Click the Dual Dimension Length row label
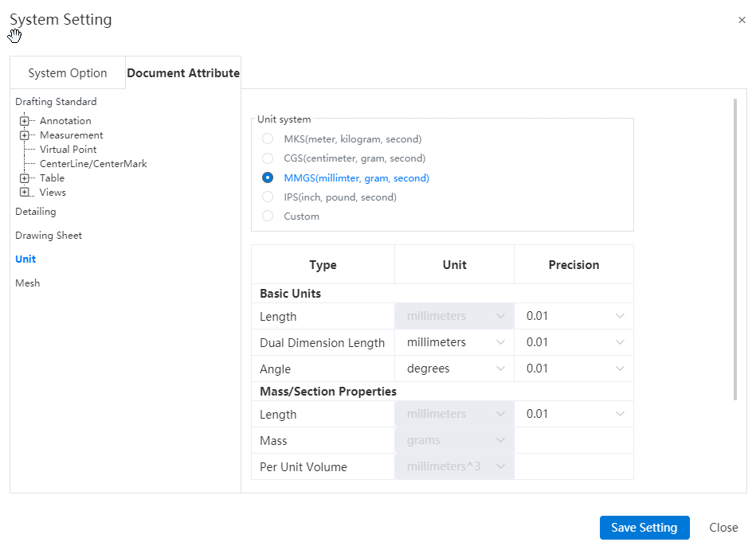The height and width of the screenshot is (546, 756). pos(322,342)
